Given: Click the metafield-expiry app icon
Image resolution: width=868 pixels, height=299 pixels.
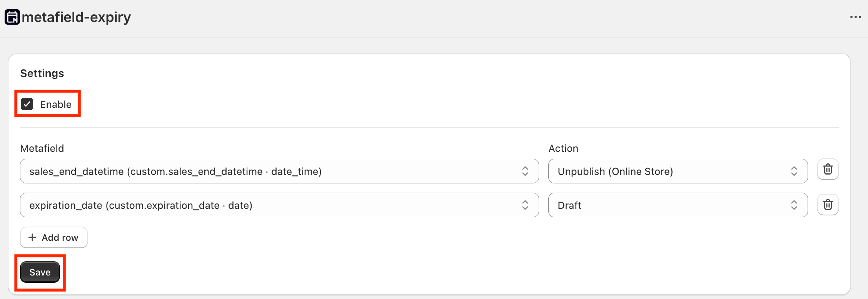Looking at the screenshot, I should coord(12,17).
